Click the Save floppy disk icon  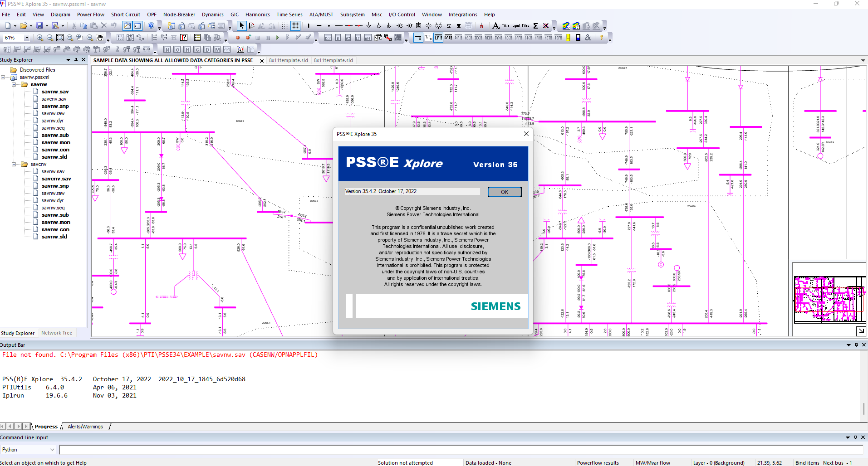click(39, 26)
